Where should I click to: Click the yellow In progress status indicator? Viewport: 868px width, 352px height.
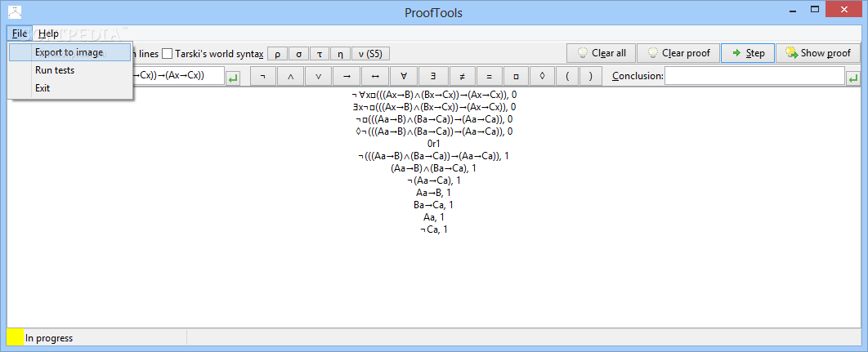[x=15, y=337]
